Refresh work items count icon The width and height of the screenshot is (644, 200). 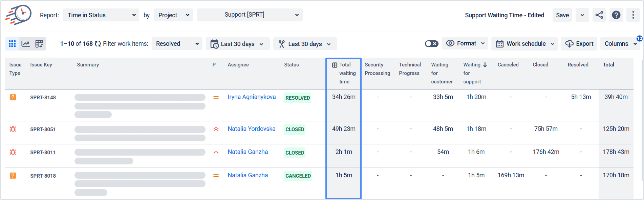coord(98,44)
